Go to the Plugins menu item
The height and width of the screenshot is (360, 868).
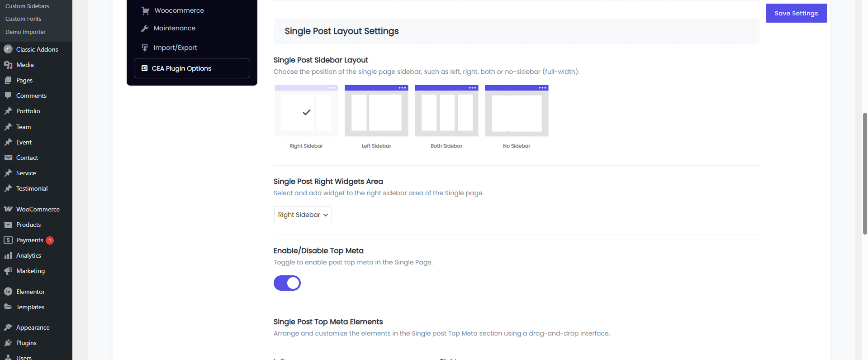tap(26, 343)
